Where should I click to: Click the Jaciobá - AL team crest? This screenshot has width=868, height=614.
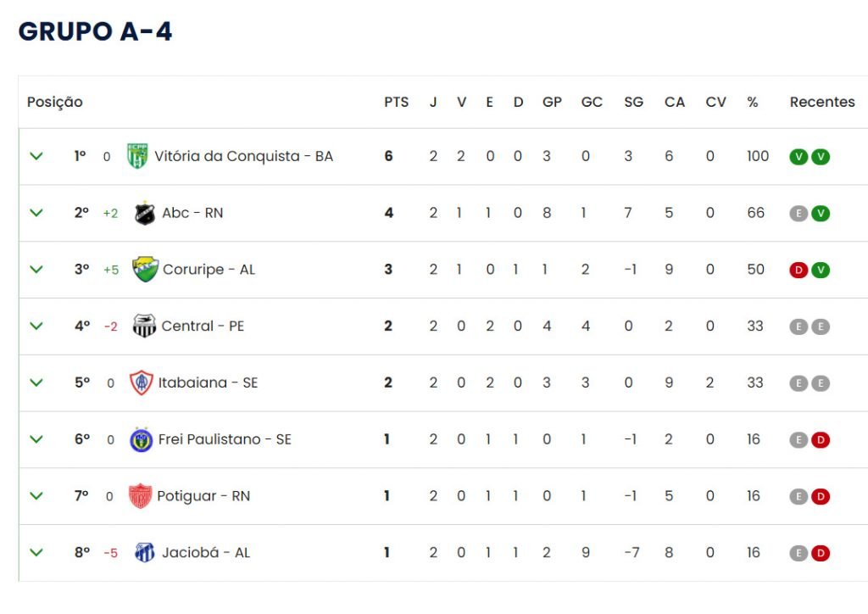pos(144,553)
